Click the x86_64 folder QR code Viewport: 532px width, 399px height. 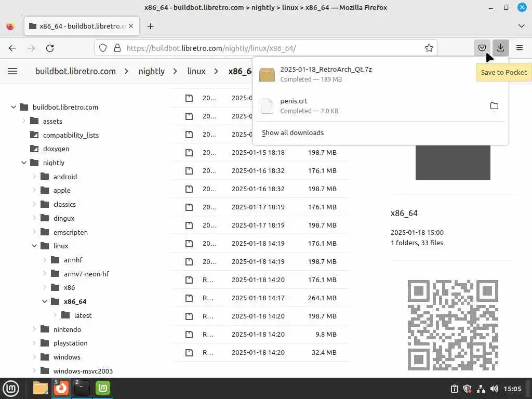(x=453, y=325)
